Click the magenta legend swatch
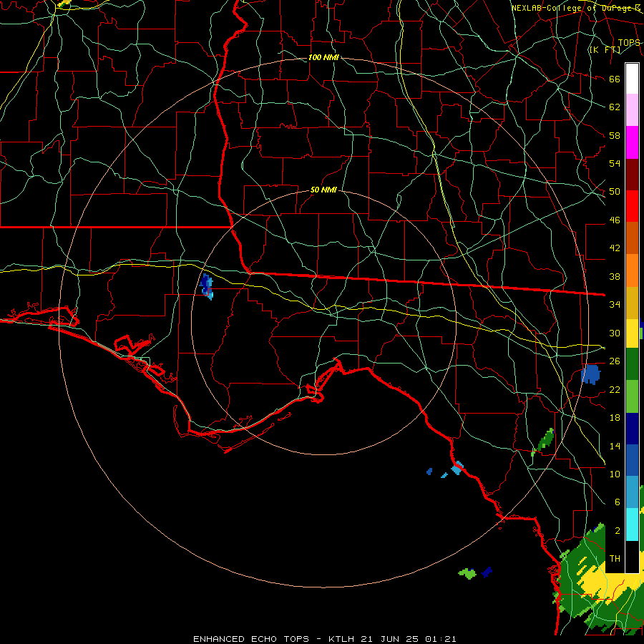 tap(632, 142)
